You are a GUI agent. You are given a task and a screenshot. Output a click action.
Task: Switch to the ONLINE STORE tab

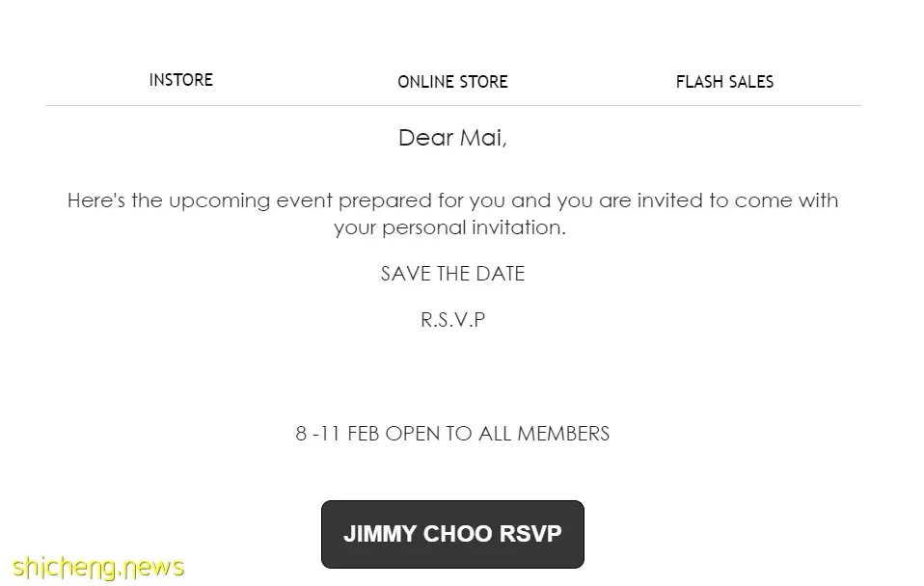coord(452,82)
